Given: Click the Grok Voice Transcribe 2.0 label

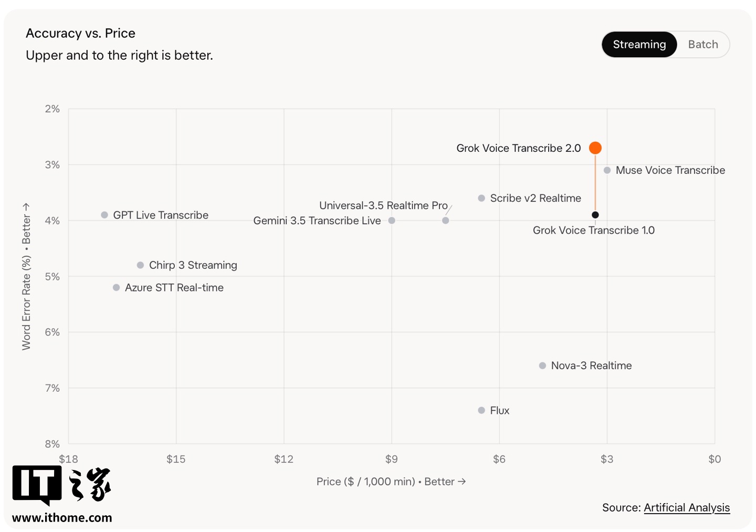Looking at the screenshot, I should [519, 148].
